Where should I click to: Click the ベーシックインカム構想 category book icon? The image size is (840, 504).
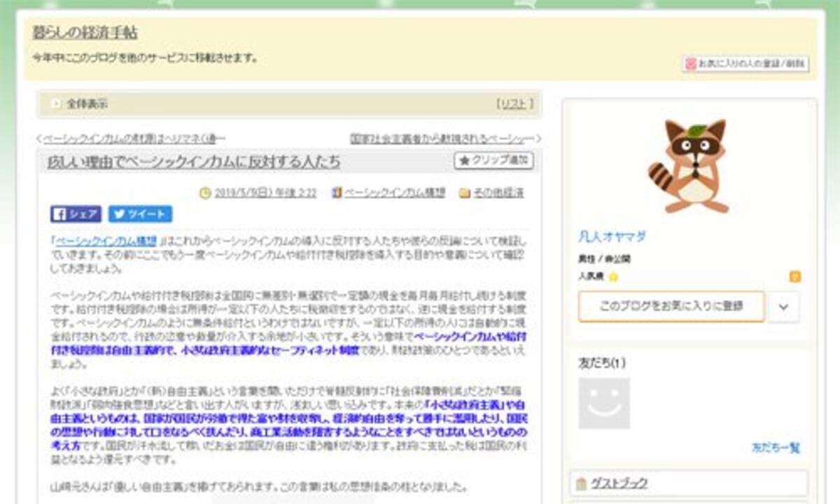pyautogui.click(x=337, y=193)
